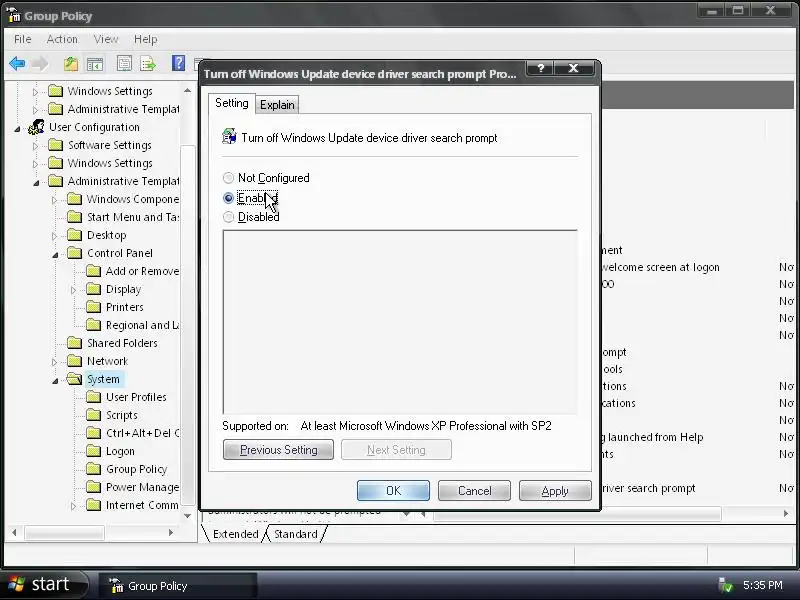Click the Export List toolbar icon
This screenshot has height=600, width=800.
pos(148,64)
